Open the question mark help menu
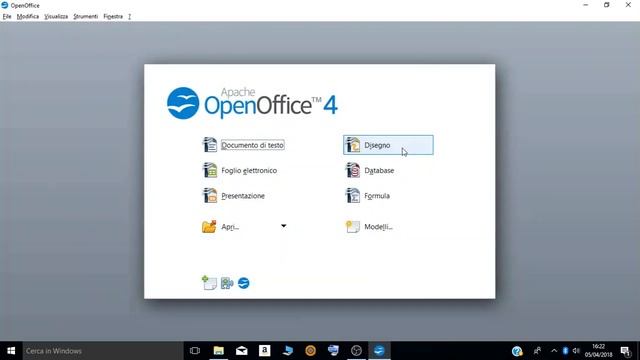640x360 pixels. (x=129, y=17)
